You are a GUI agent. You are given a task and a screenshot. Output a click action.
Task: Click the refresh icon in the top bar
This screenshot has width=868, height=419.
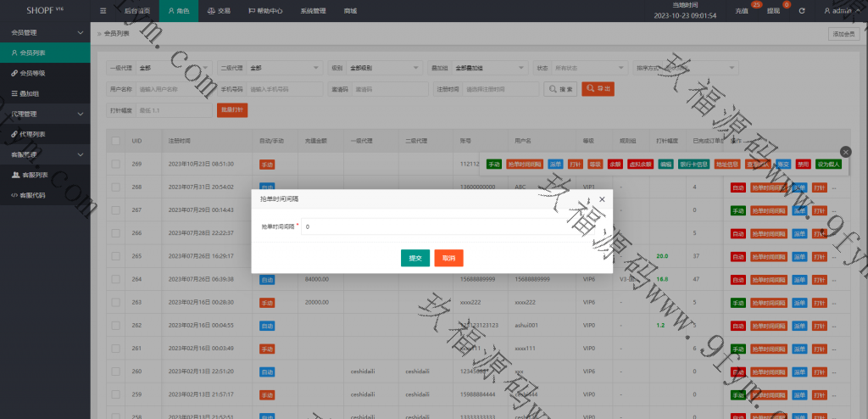tap(801, 11)
